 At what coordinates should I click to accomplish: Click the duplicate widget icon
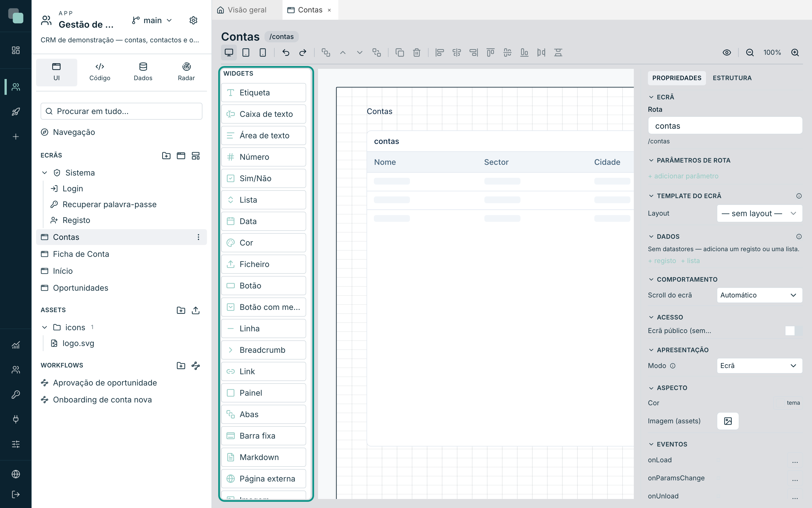[x=400, y=52]
